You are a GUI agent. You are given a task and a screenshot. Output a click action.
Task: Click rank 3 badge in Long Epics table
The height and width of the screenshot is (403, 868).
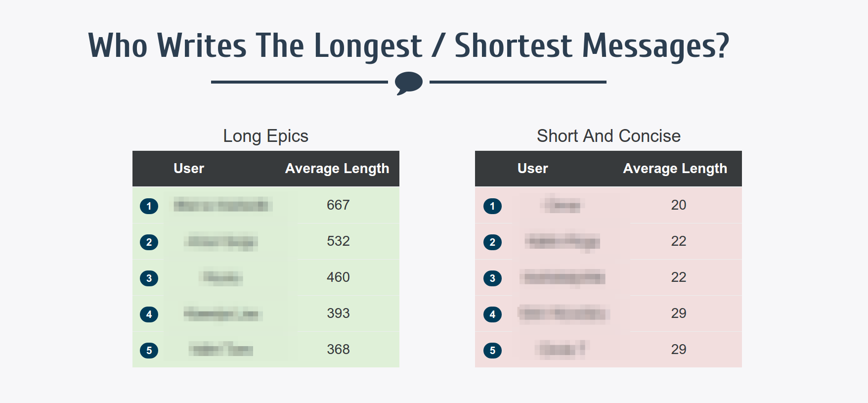point(149,278)
